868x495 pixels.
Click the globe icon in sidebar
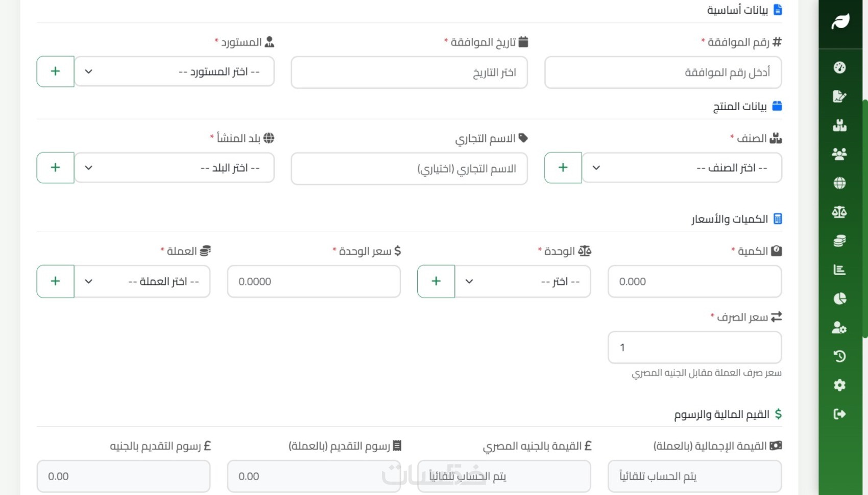839,183
